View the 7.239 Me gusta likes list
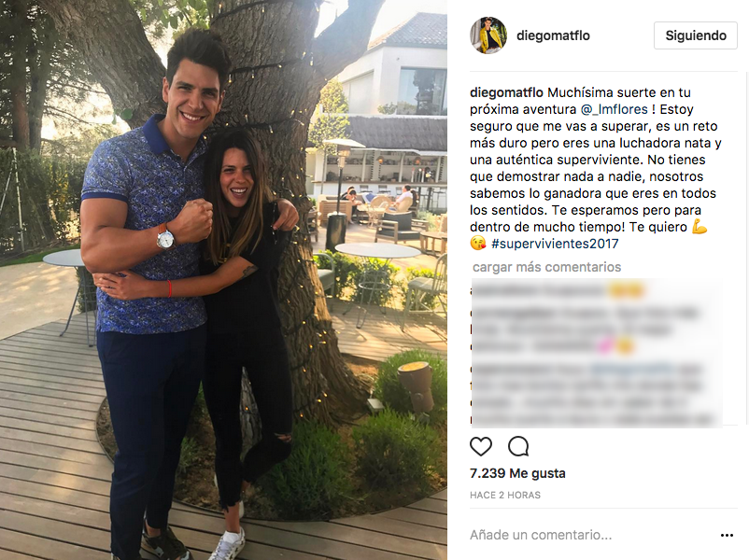Screen dimensions: 749x560 tap(517, 473)
